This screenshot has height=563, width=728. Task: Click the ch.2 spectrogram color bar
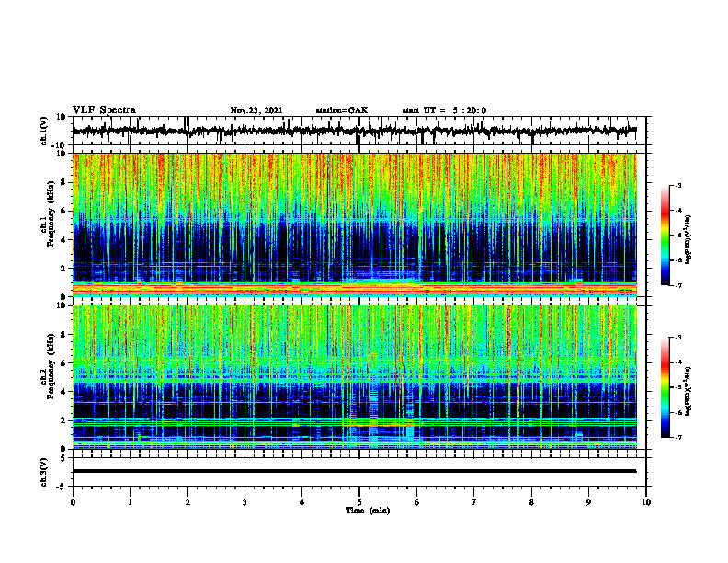click(665, 387)
